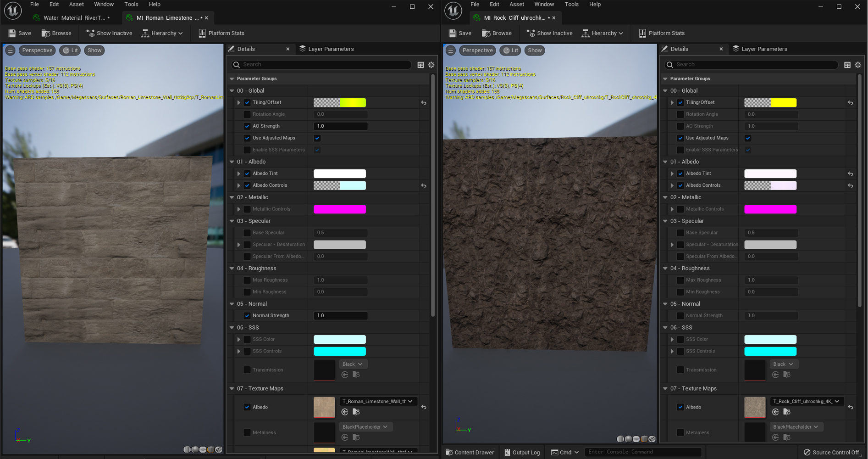Click Browse icon in right editor toolbar
The width and height of the screenshot is (868, 459).
486,33
